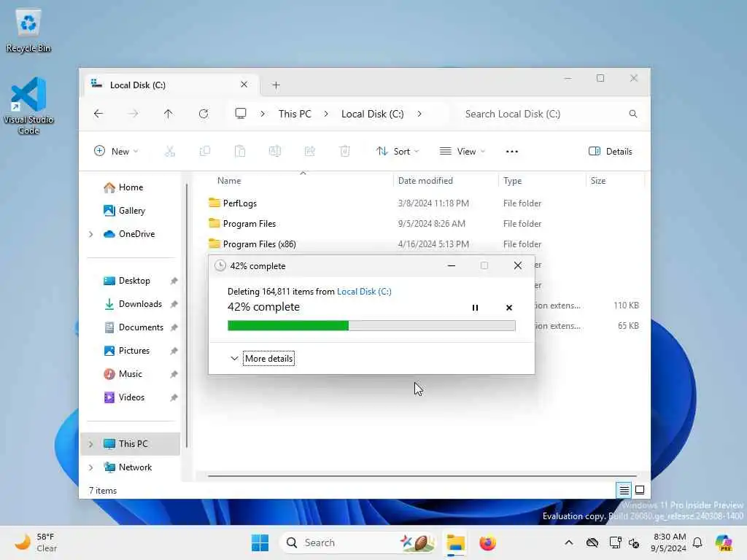This screenshot has height=560, width=747.
Task: Show hidden system tray icons
Action: pyautogui.click(x=569, y=542)
